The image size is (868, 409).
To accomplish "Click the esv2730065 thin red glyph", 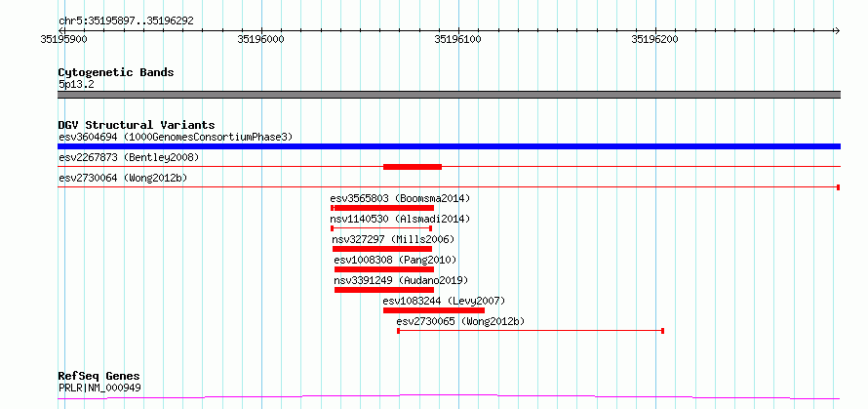I will pos(531,331).
